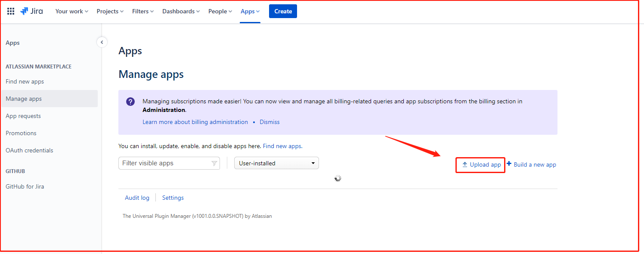Open the Apps dropdown menu
644x254 pixels.
pos(250,11)
